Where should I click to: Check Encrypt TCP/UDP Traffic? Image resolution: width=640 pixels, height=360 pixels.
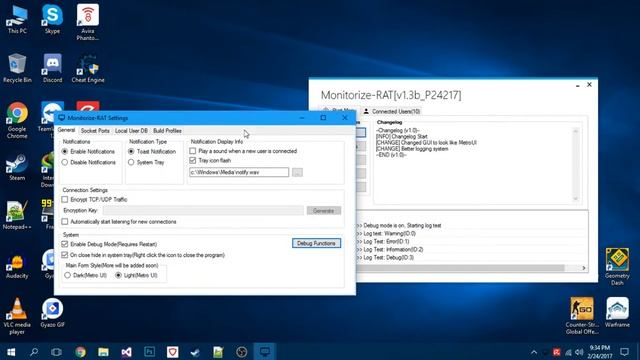64,200
